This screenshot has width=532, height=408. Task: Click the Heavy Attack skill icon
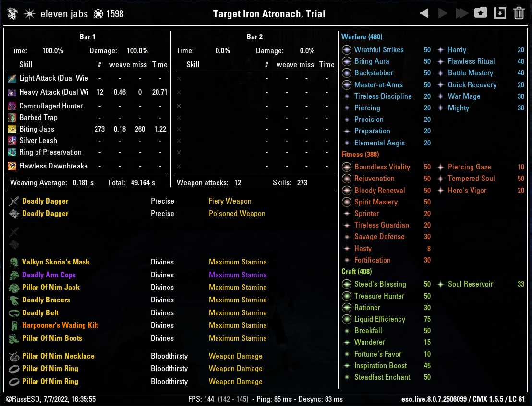click(12, 92)
